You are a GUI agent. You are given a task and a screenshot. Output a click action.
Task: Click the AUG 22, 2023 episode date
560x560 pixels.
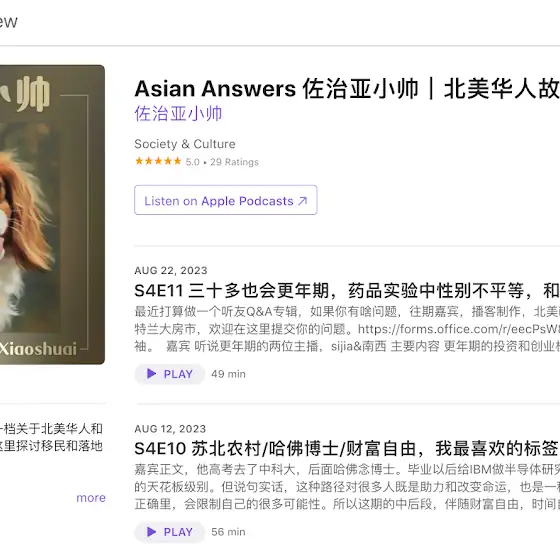pos(171,270)
